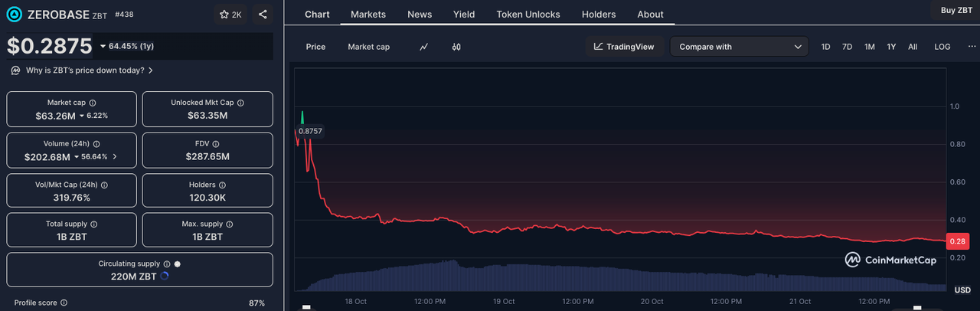Select Price chart view
980x311 pixels.
(x=315, y=47)
